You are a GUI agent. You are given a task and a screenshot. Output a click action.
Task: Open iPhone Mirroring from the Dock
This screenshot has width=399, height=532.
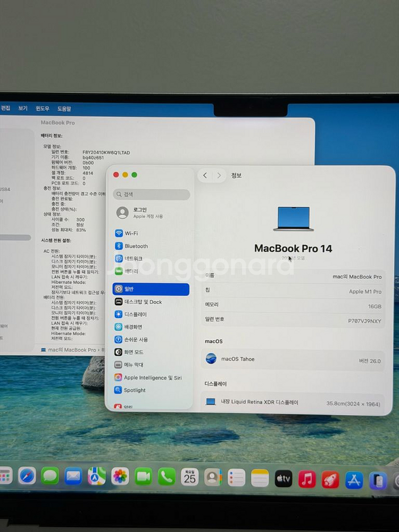coord(378,481)
